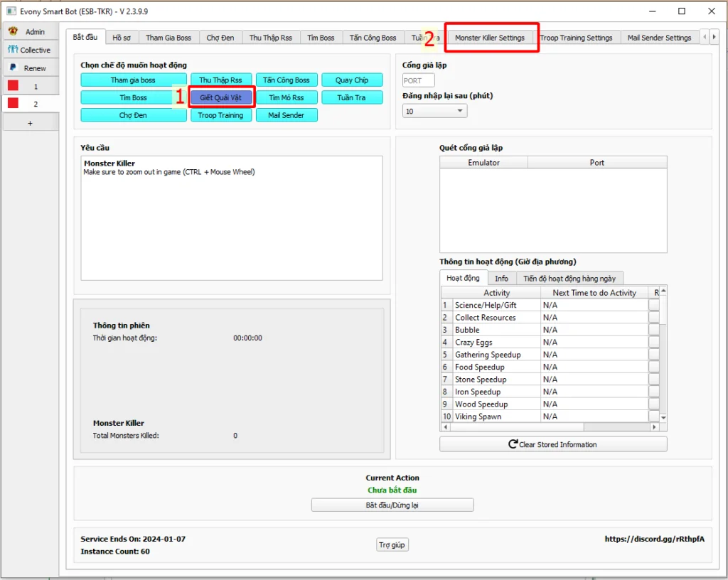Toggle the cell in Food Speedup row
This screenshot has height=580, width=728.
[654, 367]
